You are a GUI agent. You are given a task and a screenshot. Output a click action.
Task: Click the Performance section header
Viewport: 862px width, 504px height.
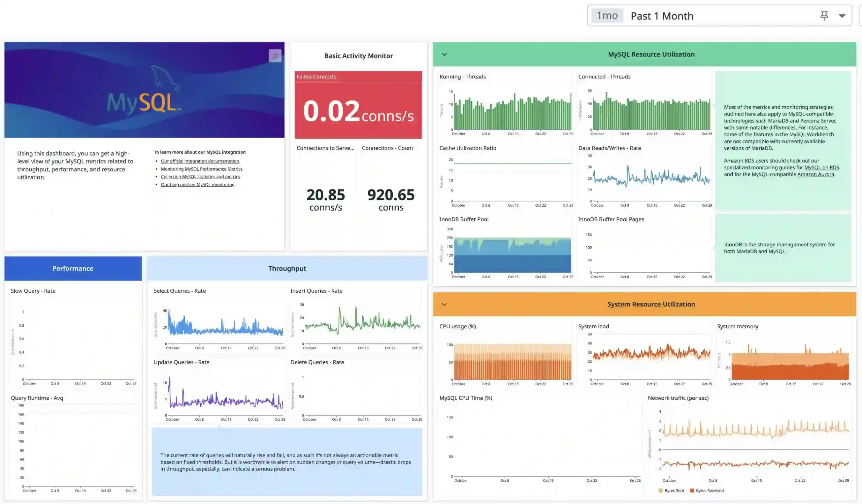pyautogui.click(x=73, y=268)
